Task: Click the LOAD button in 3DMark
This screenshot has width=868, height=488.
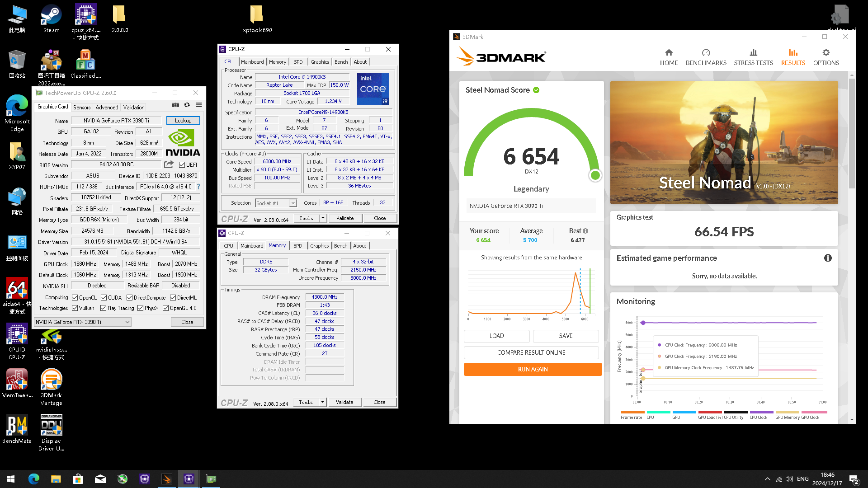Action: pos(496,336)
